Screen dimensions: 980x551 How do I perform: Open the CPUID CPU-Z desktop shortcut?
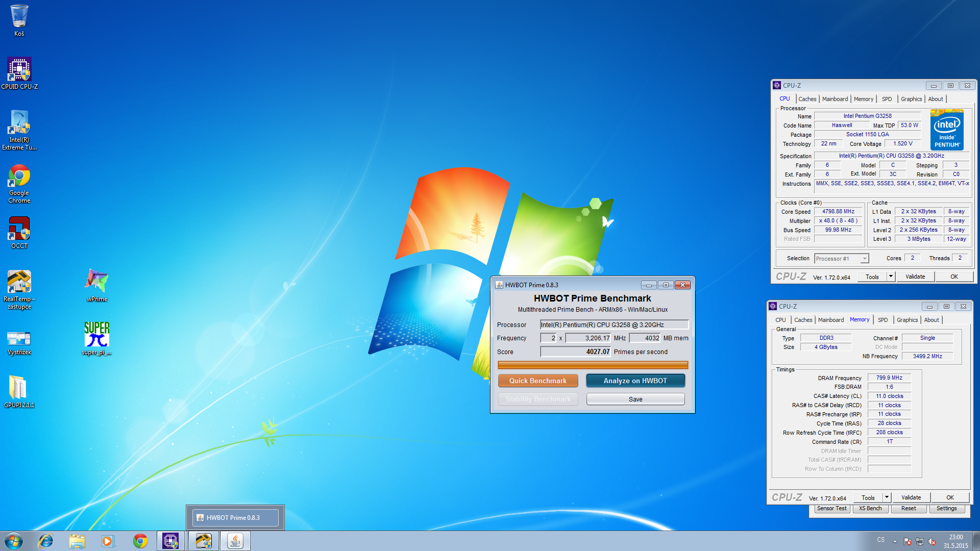tap(19, 73)
